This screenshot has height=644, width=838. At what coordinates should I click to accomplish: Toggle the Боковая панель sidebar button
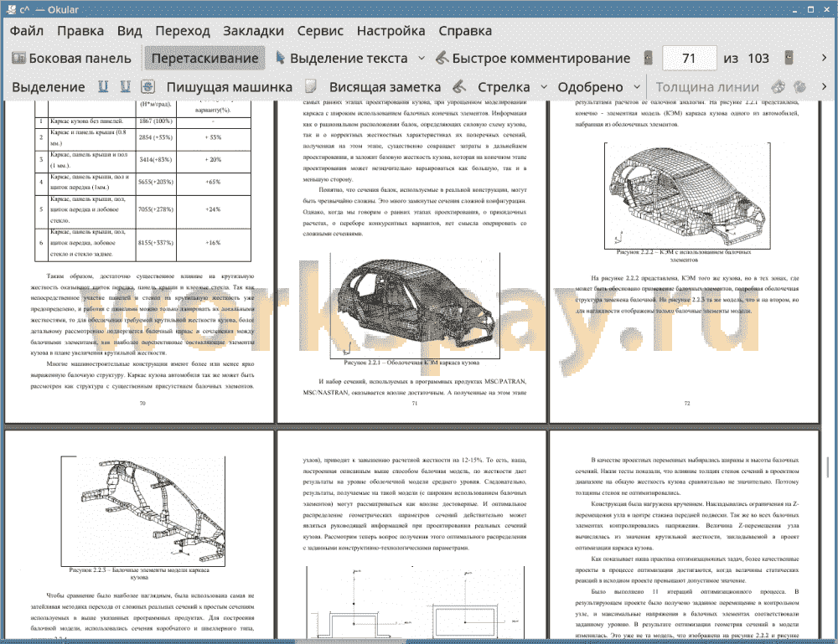(x=71, y=59)
